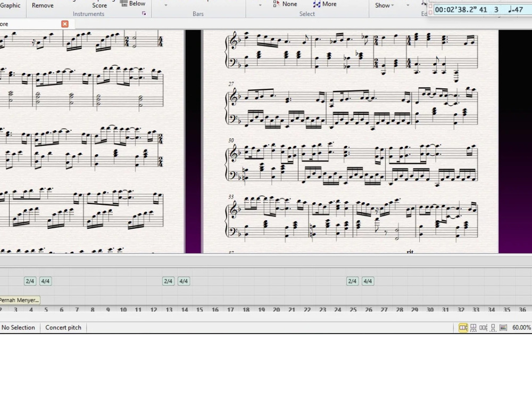Click the 2/4 marker at bar 4
Image resolution: width=532 pixels, height=399 pixels.
coord(30,281)
